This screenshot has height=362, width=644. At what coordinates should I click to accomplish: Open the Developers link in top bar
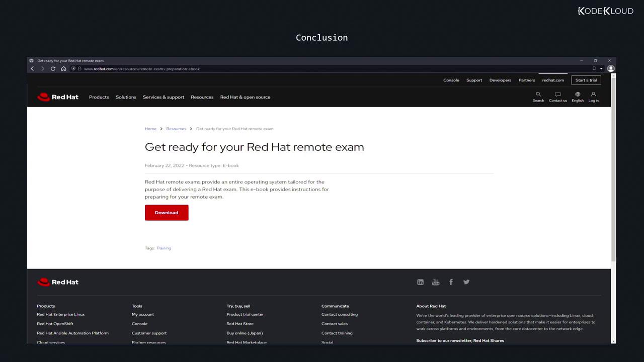[501, 80]
